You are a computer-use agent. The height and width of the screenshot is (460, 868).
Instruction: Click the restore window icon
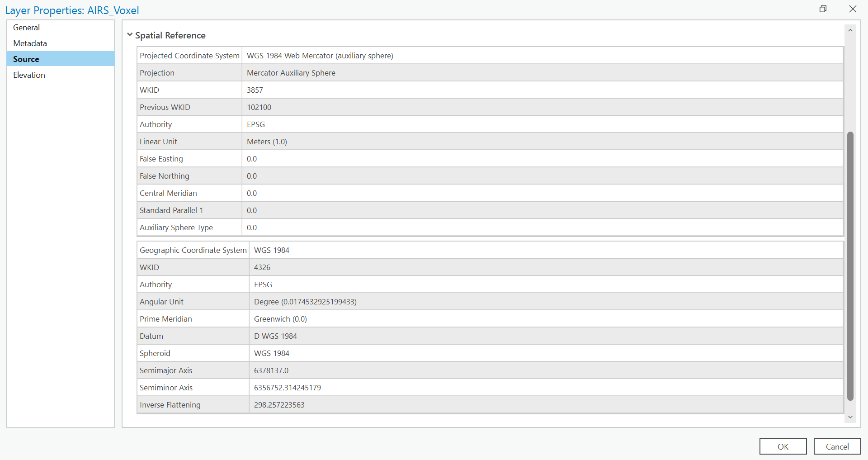pyautogui.click(x=823, y=9)
